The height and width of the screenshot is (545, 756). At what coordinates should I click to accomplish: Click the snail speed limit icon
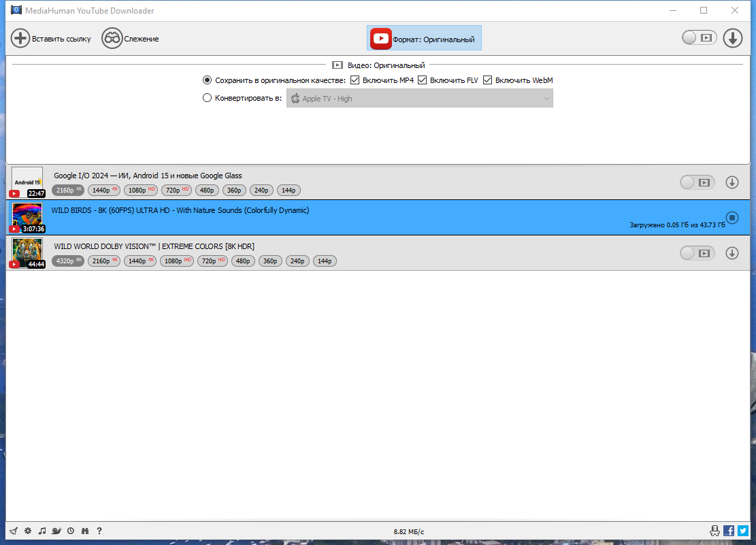pyautogui.click(x=56, y=531)
